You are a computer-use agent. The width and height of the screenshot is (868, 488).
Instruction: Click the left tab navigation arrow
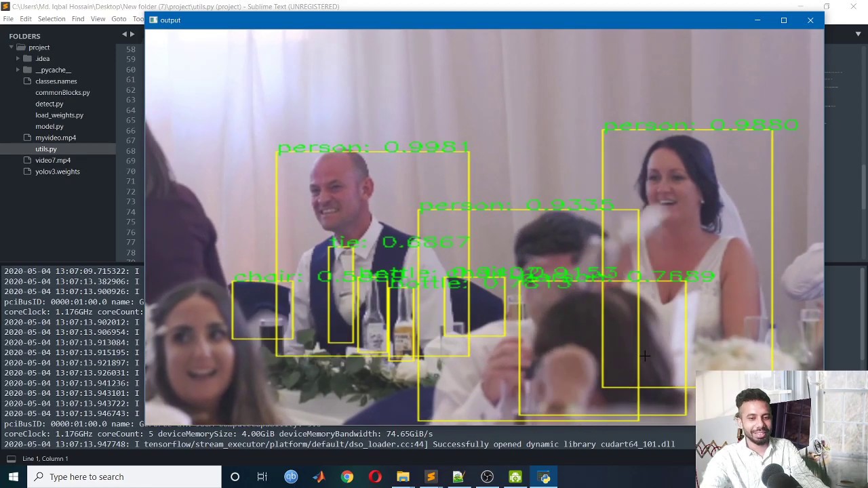click(125, 34)
